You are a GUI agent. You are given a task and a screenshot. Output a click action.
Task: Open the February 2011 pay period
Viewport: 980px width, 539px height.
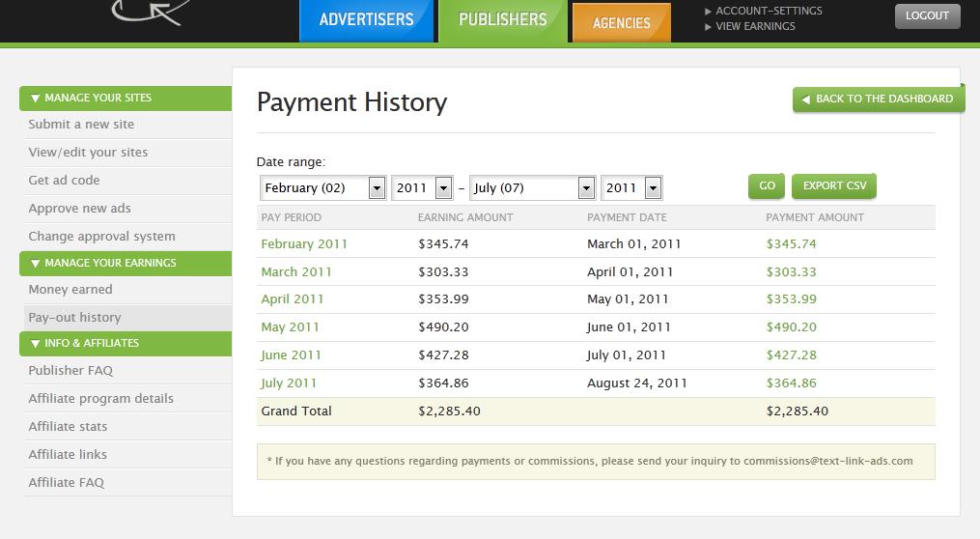[x=304, y=244]
